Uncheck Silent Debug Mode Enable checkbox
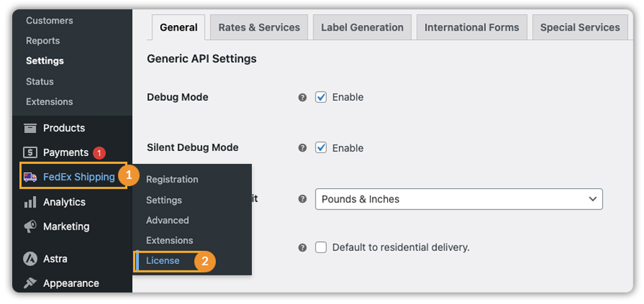The image size is (644, 304). 321,148
